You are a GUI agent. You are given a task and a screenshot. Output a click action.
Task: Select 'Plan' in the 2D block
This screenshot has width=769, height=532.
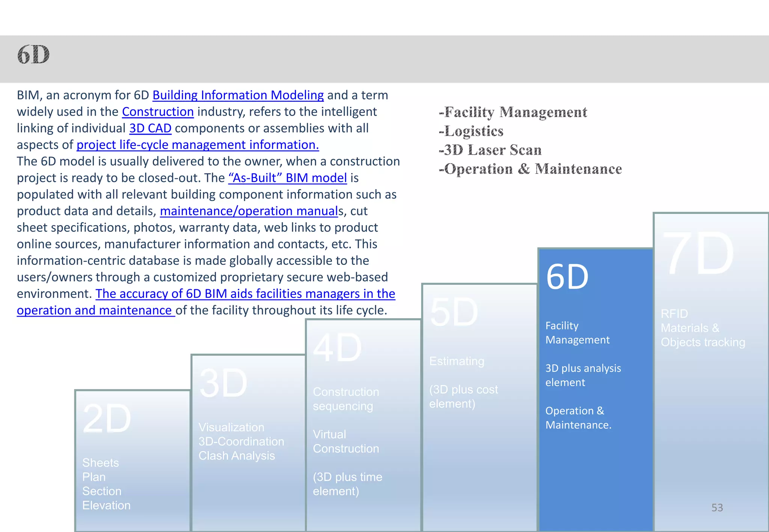click(94, 477)
